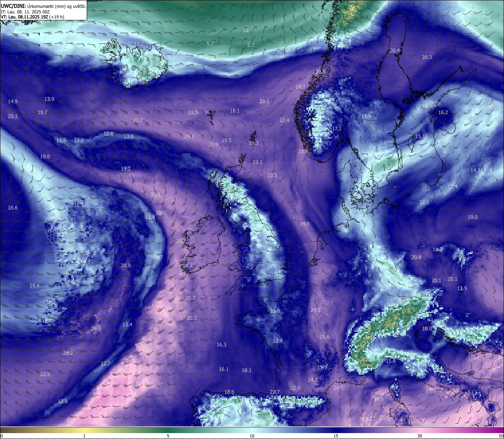This screenshot has width=504, height=439.
Task: Select the 13.0 value label
Action: pyautogui.click(x=128, y=136)
